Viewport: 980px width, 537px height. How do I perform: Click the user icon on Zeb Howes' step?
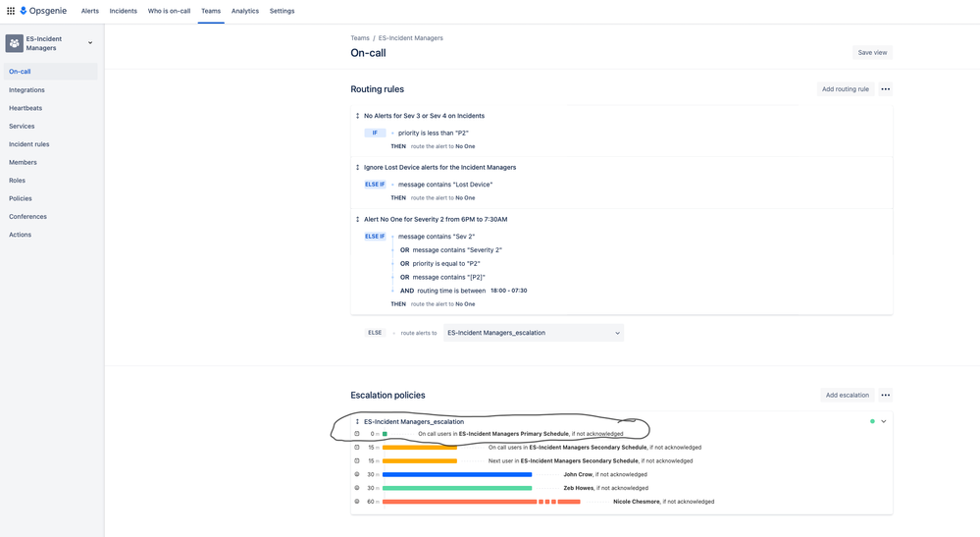pyautogui.click(x=357, y=488)
